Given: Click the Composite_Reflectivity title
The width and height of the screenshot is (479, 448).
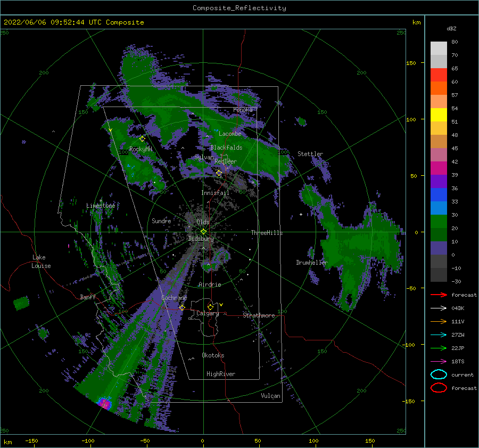Looking at the screenshot, I should pyautogui.click(x=240, y=8).
